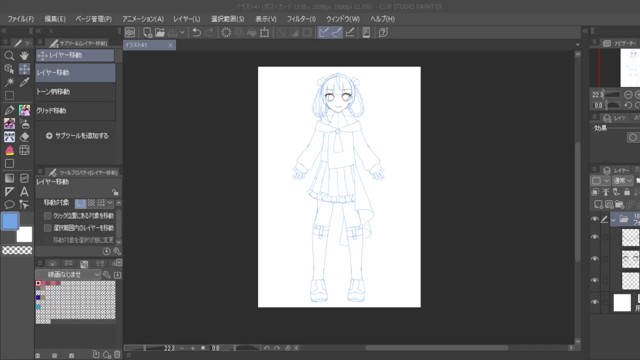Select the Auto select magic wand tool
This screenshot has width=640, height=360.
9,82
